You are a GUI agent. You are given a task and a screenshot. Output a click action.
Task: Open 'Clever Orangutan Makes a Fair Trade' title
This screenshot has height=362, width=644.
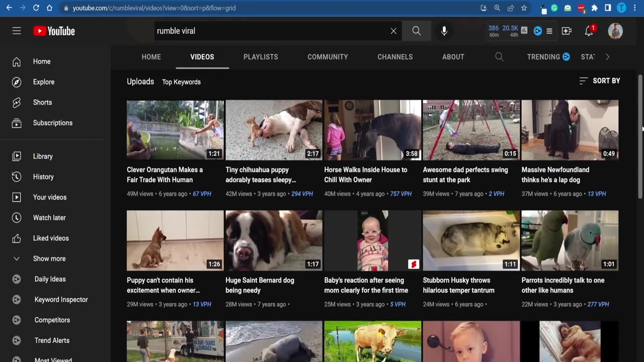(165, 175)
